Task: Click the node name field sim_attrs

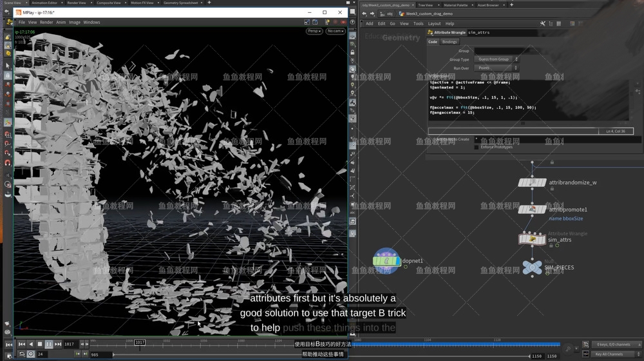Action: click(502, 32)
